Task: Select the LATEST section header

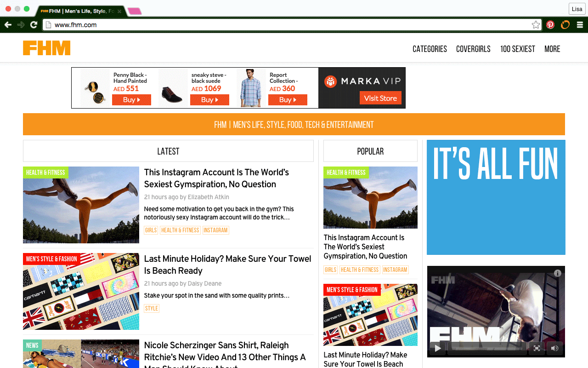Action: (168, 151)
